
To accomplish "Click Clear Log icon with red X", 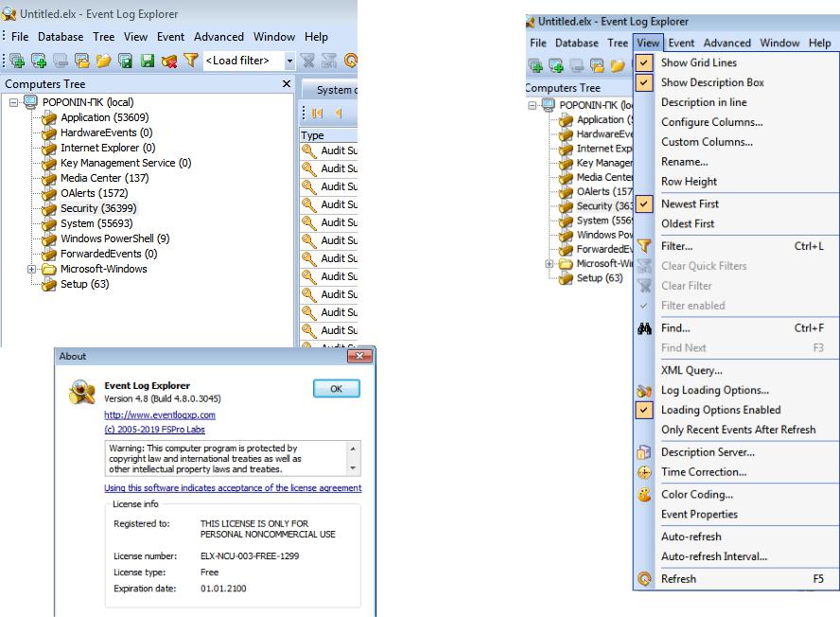I will (169, 62).
